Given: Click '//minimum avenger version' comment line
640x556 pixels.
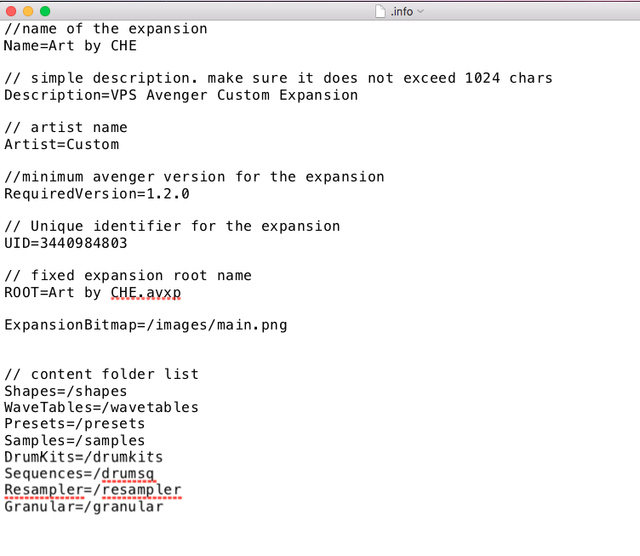Looking at the screenshot, I should click(194, 177).
